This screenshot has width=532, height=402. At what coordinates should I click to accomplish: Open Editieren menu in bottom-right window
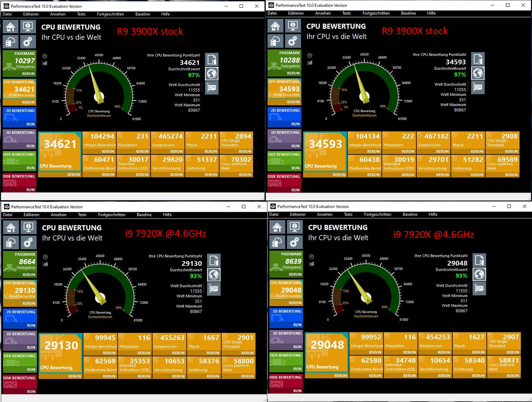298,214
